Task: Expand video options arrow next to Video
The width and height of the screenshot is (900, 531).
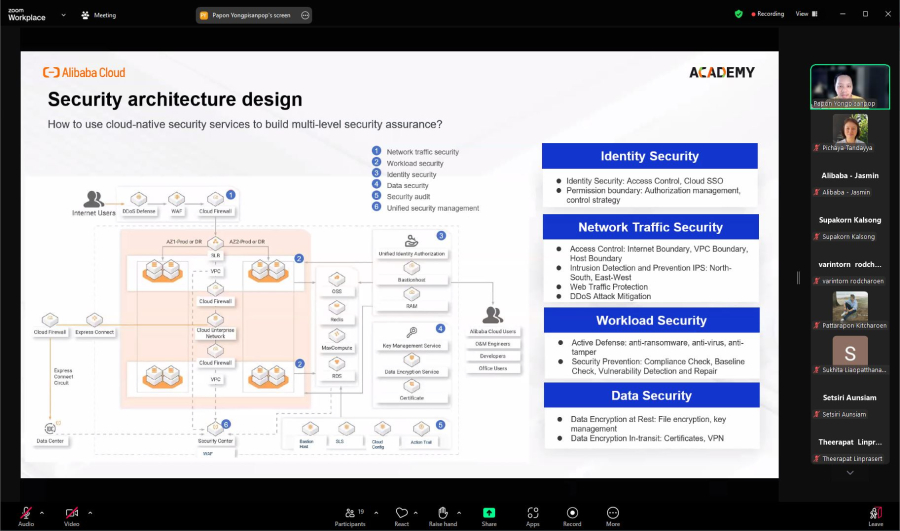Action: 90,511
